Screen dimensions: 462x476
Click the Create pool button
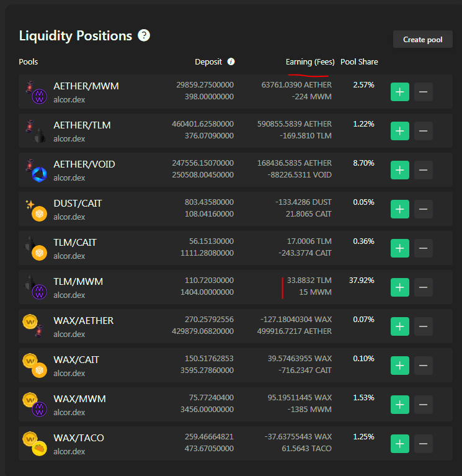tap(422, 39)
